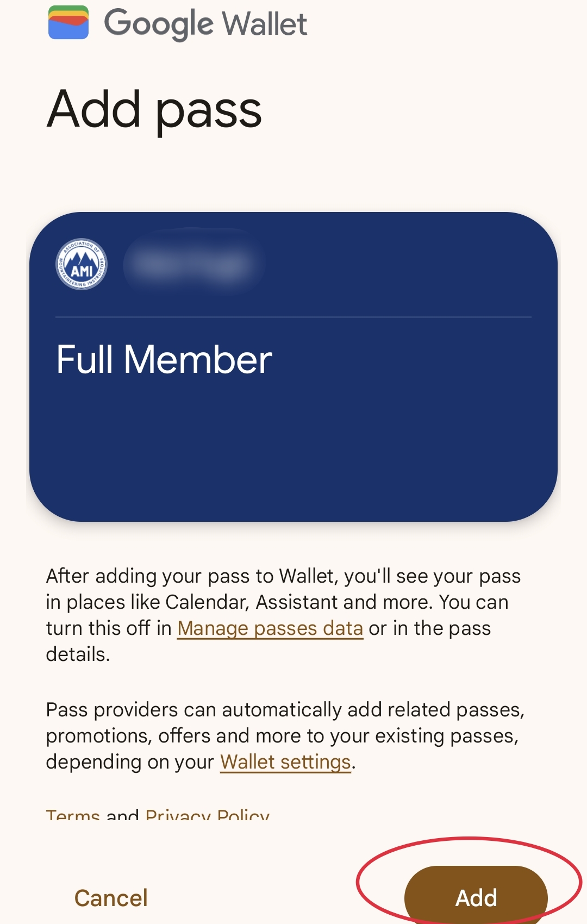Open the Wallet settings link
This screenshot has width=587, height=924.
[x=285, y=762]
